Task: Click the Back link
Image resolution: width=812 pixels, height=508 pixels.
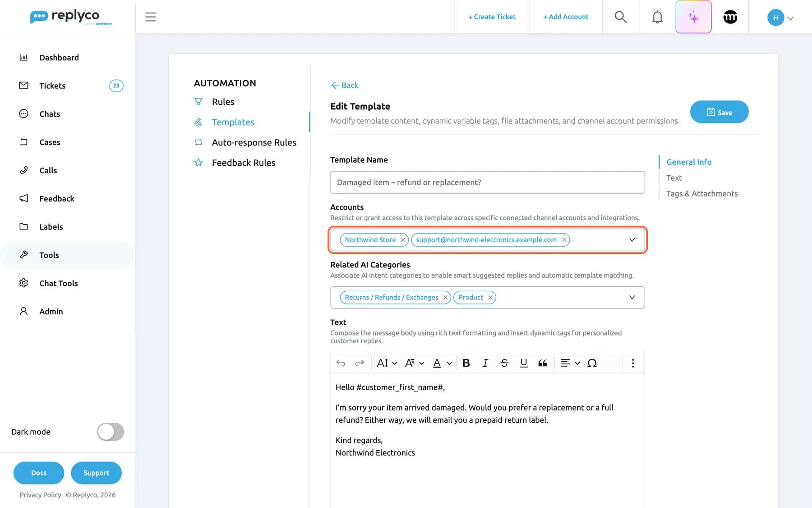Action: (x=345, y=85)
